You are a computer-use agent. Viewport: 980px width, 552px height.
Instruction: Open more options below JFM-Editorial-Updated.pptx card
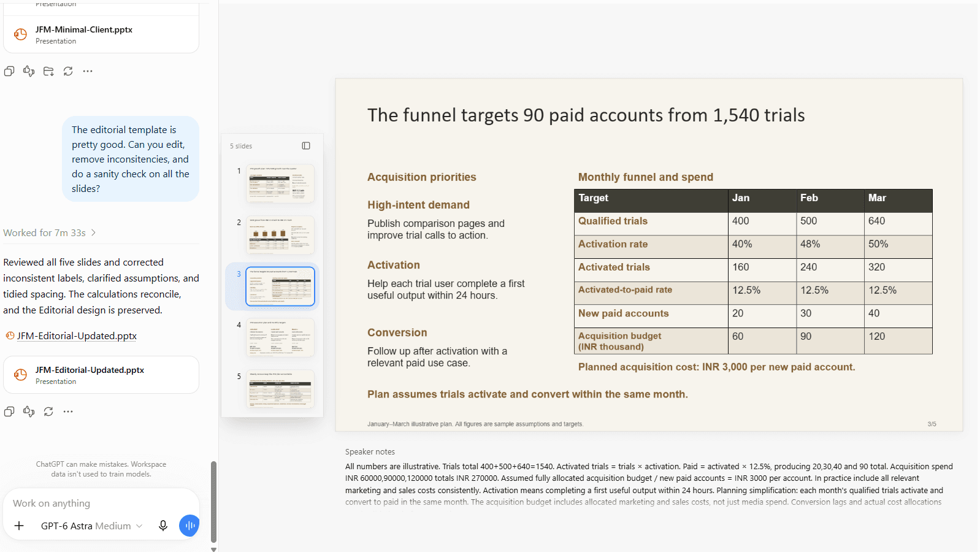(x=68, y=412)
